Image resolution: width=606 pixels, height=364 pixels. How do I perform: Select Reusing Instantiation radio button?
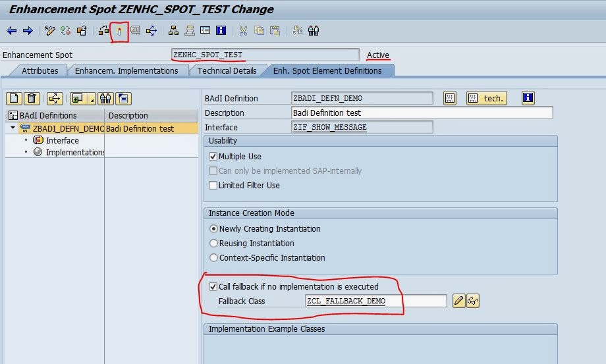[213, 243]
